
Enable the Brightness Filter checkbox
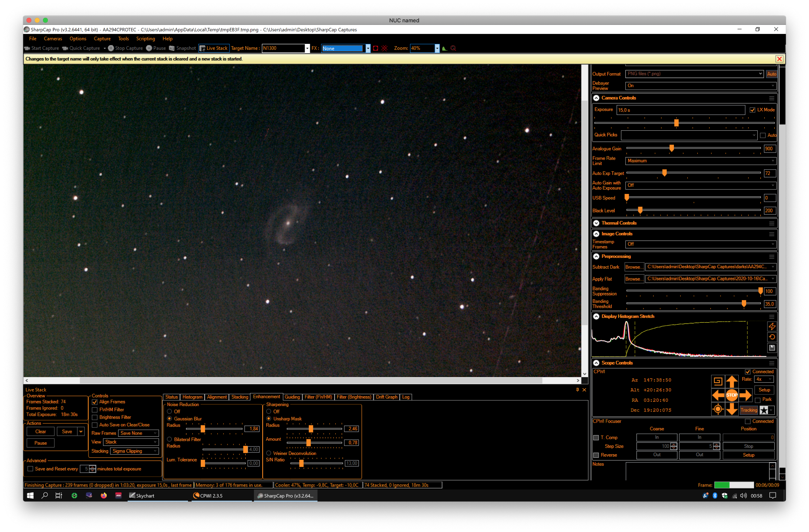(x=95, y=417)
